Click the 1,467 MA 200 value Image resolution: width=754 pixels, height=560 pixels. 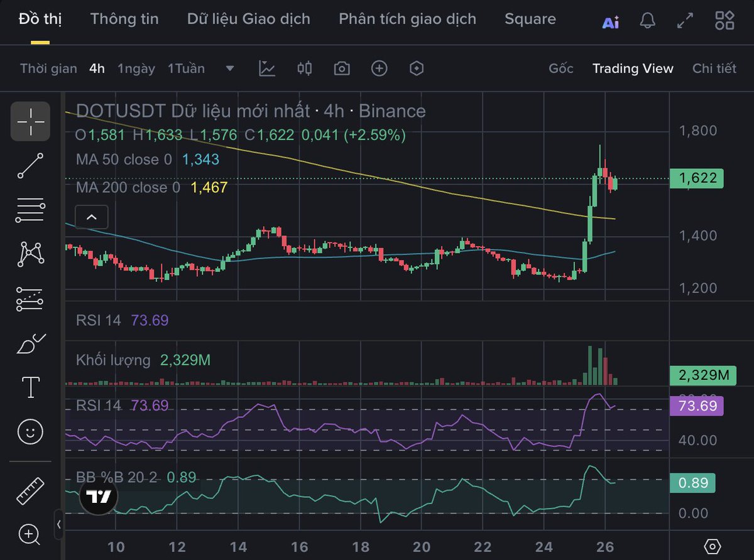point(209,187)
